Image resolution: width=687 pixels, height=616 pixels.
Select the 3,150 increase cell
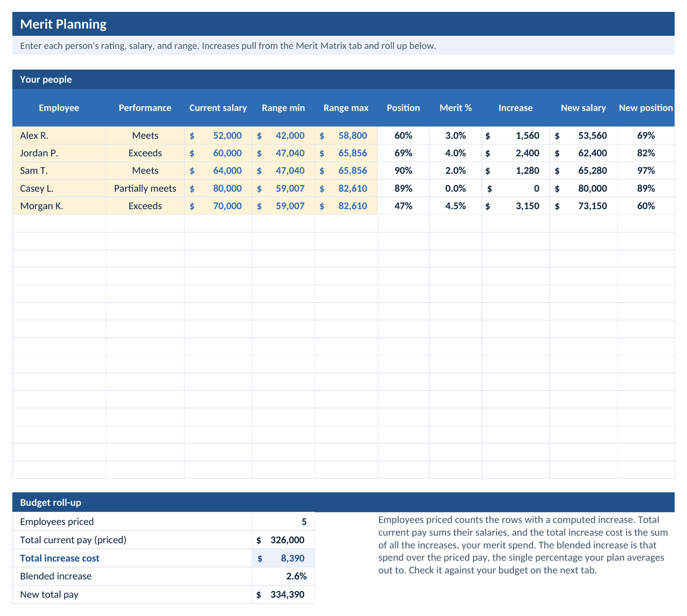(x=516, y=206)
